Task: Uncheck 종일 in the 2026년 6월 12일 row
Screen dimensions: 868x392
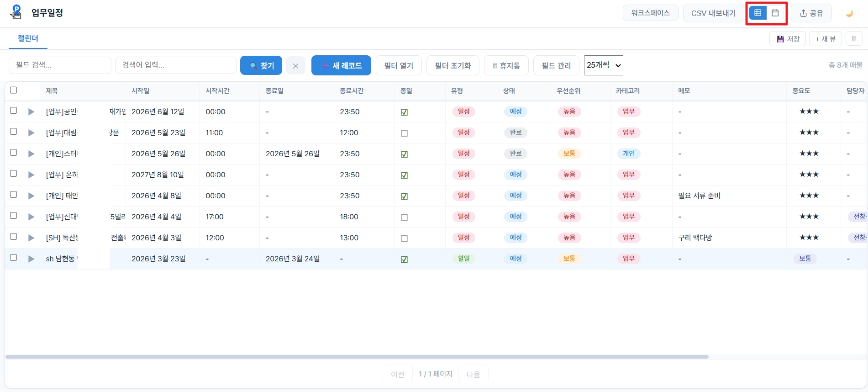Action: point(404,112)
